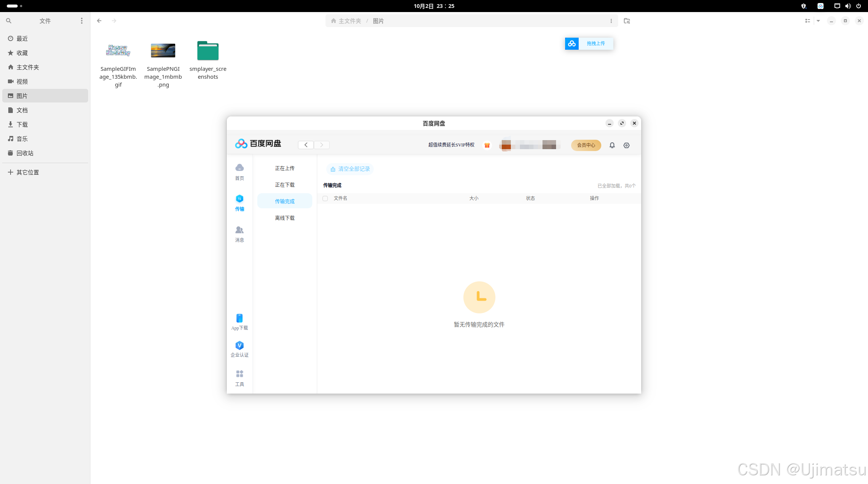Tick the select-all 文件名 checkbox
Image resolution: width=868 pixels, height=484 pixels.
pos(325,198)
